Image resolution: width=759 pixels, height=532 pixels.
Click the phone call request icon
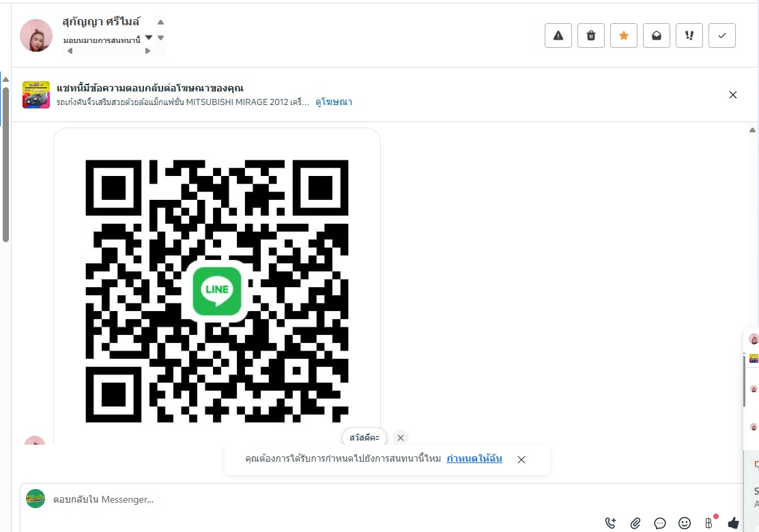[611, 523]
